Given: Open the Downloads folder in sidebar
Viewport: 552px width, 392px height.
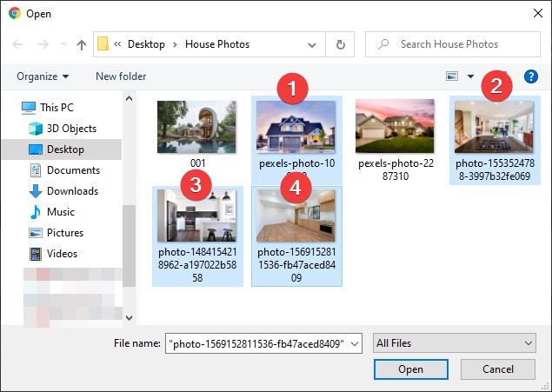Looking at the screenshot, I should [72, 191].
